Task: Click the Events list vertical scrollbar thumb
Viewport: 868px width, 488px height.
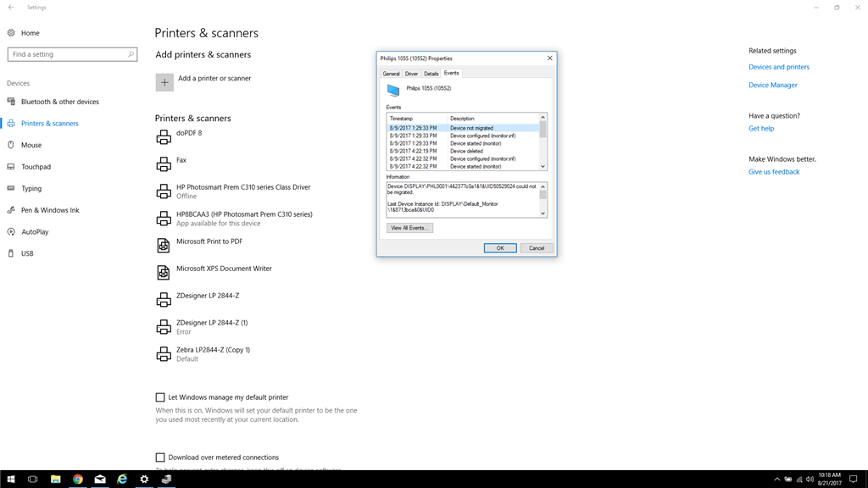Action: pyautogui.click(x=542, y=129)
